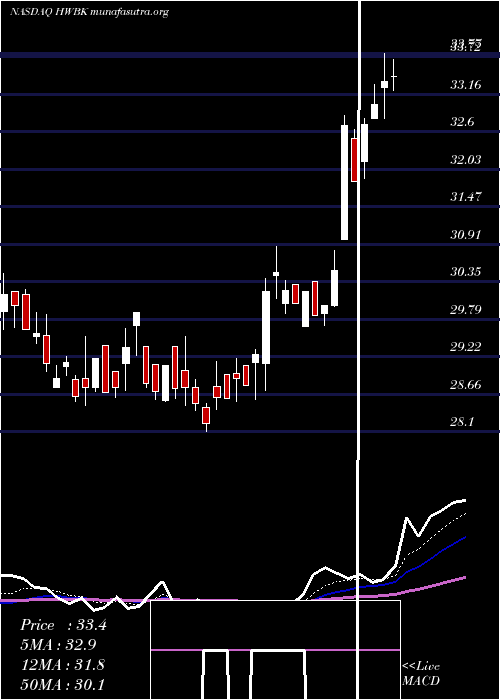Click the 5MA : 32.9 readout
This screenshot has height=700, width=500.
click(58, 645)
